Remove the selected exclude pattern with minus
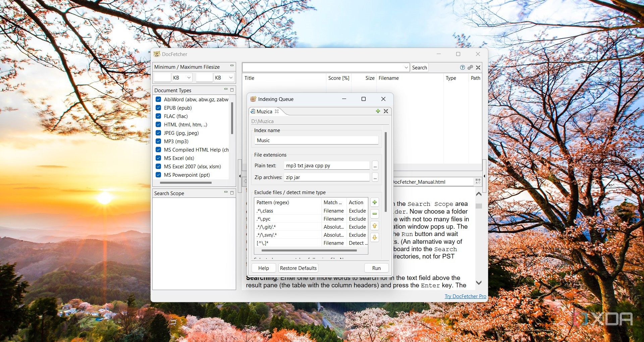 375,214
